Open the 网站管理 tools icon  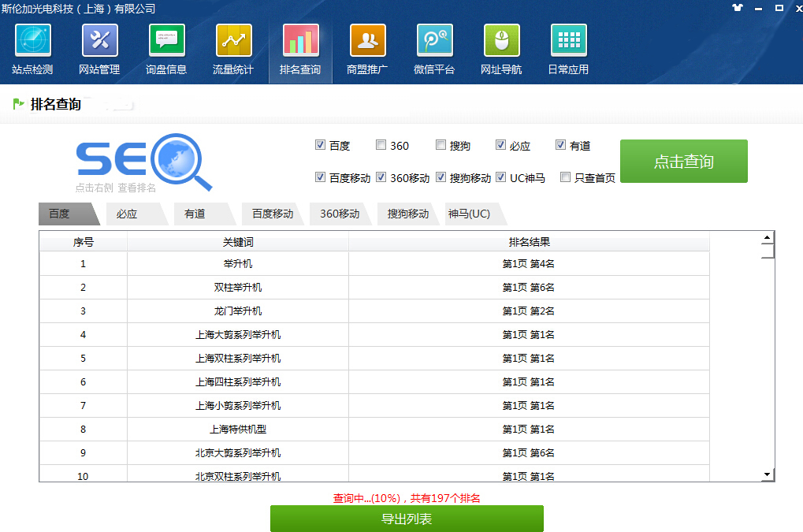(x=99, y=40)
